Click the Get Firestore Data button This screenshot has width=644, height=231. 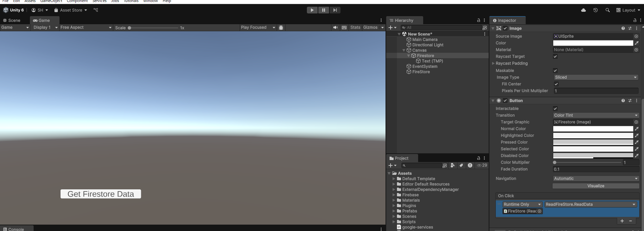[101, 194]
